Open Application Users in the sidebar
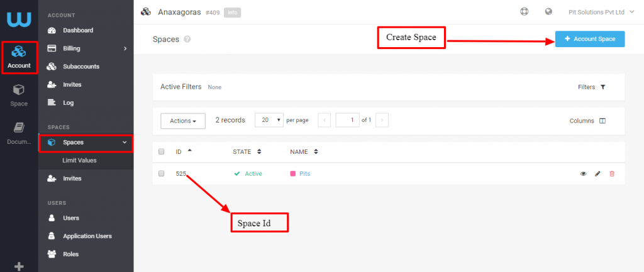 87,236
